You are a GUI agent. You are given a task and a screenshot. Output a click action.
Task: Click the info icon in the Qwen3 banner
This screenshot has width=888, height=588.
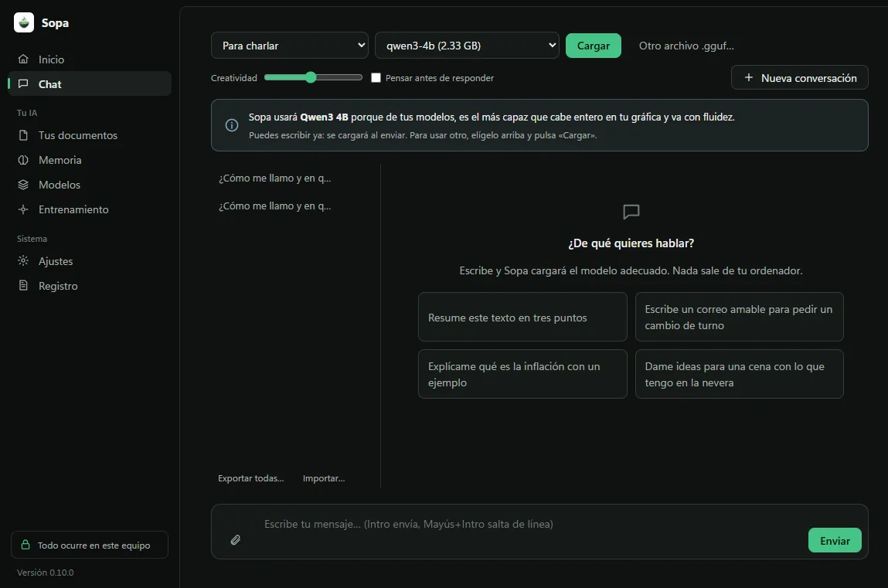232,125
